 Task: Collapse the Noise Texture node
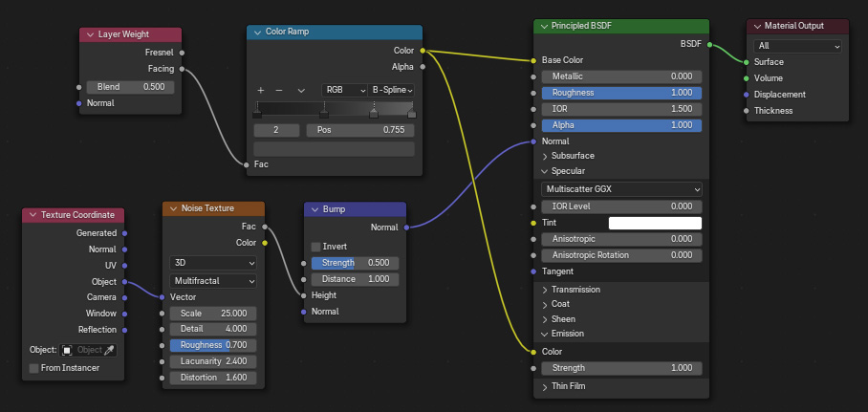tap(173, 208)
